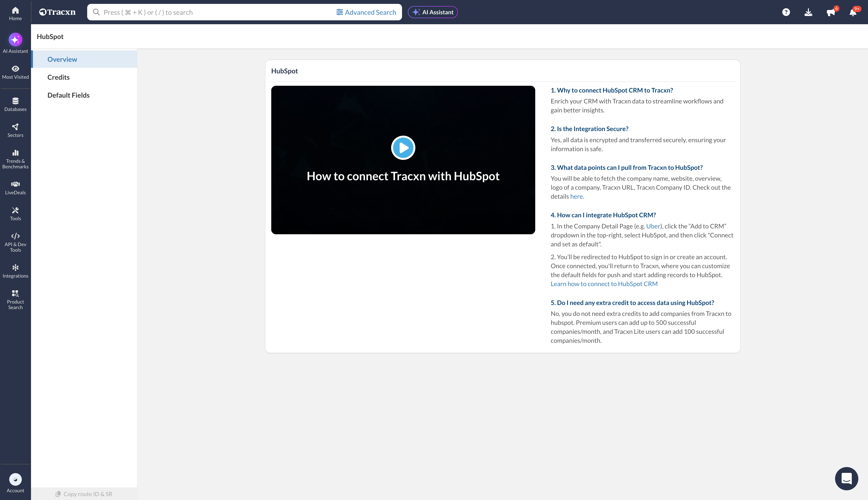Switch to the Credits tab

(x=84, y=77)
